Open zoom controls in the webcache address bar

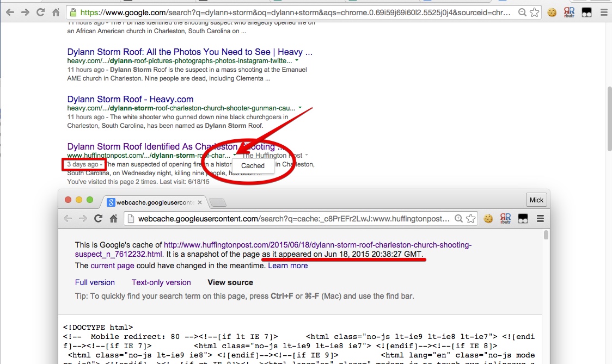point(458,219)
